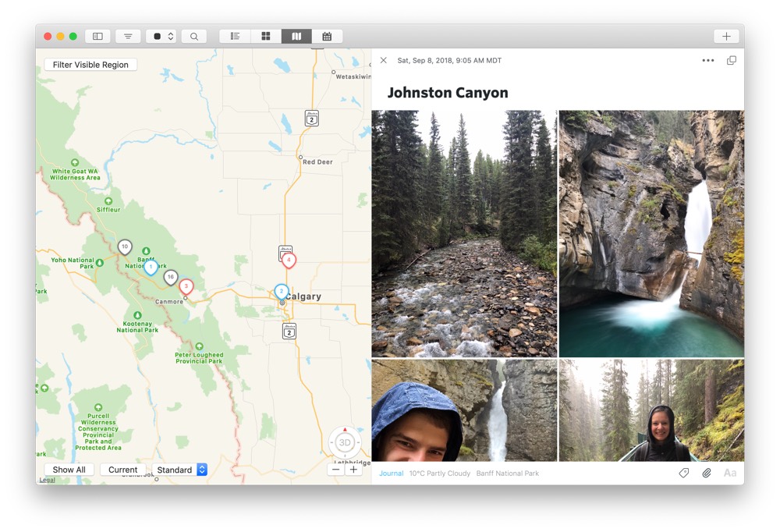Select the grey map pin labeled 10
This screenshot has width=780, height=532.
[x=125, y=246]
